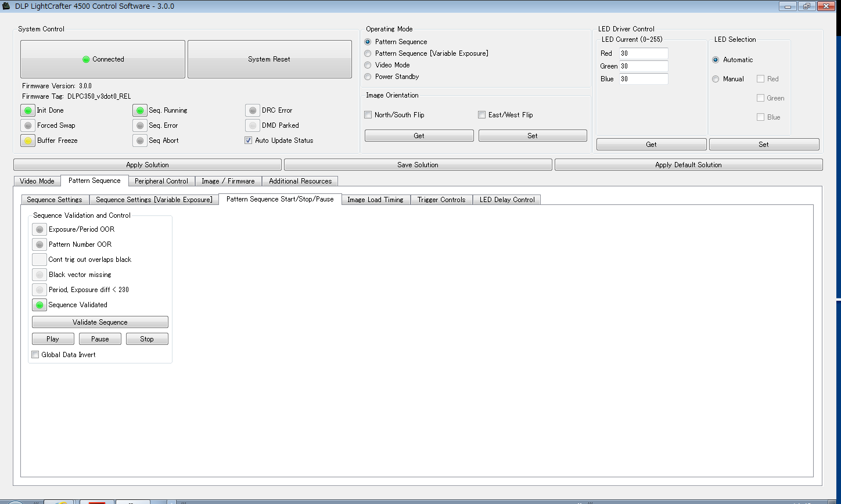Image resolution: width=841 pixels, height=504 pixels.
Task: Check the Blue LED checkbox
Action: 760,117
